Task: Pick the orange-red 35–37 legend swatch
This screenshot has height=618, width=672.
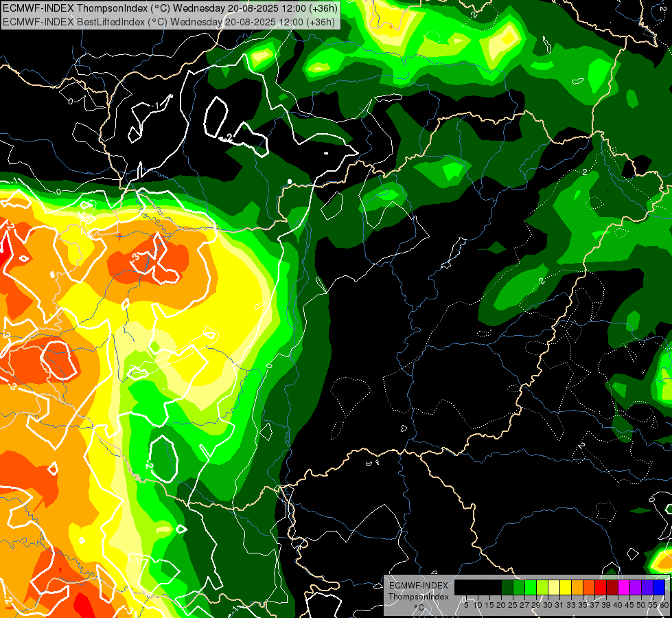Action: coord(589,587)
